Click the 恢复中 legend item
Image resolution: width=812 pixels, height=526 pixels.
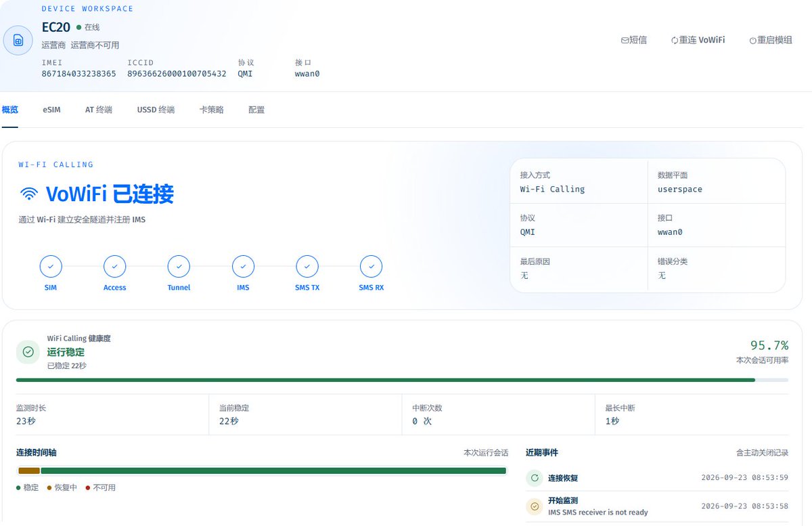tap(62, 487)
